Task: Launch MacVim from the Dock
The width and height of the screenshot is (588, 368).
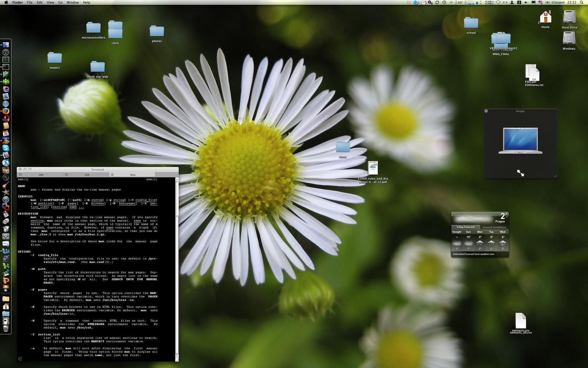Action: (x=6, y=74)
